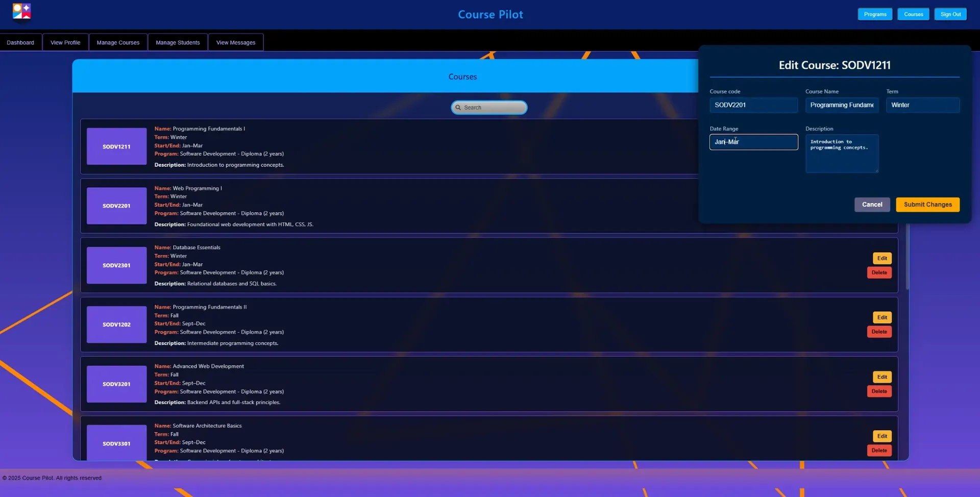Image resolution: width=980 pixels, height=497 pixels.
Task: Open the View Profile tab
Action: [x=65, y=42]
